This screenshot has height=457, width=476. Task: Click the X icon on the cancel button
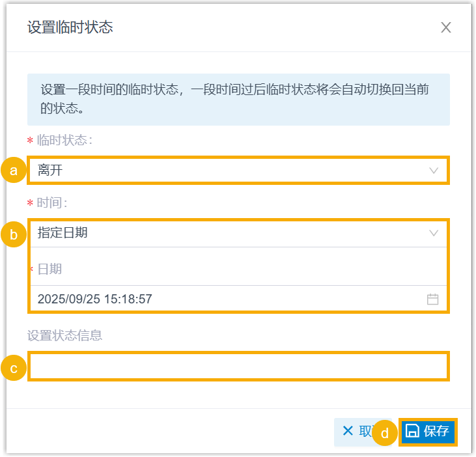point(348,431)
